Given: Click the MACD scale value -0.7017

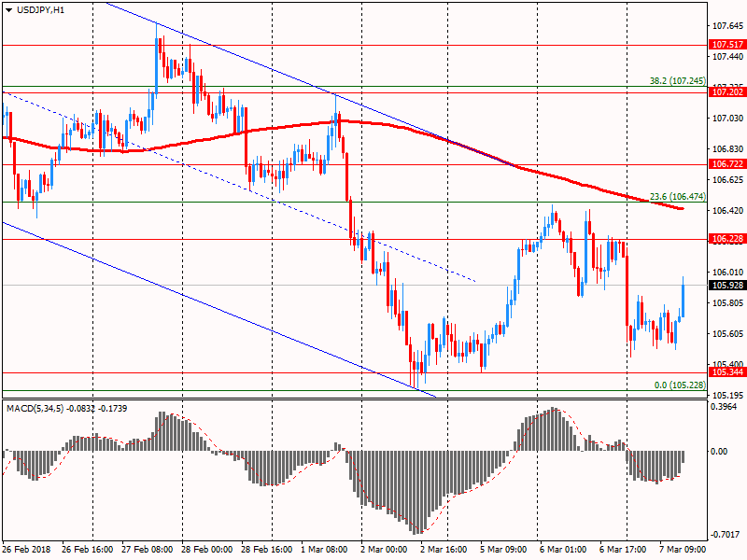Looking at the screenshot, I should tap(724, 535).
